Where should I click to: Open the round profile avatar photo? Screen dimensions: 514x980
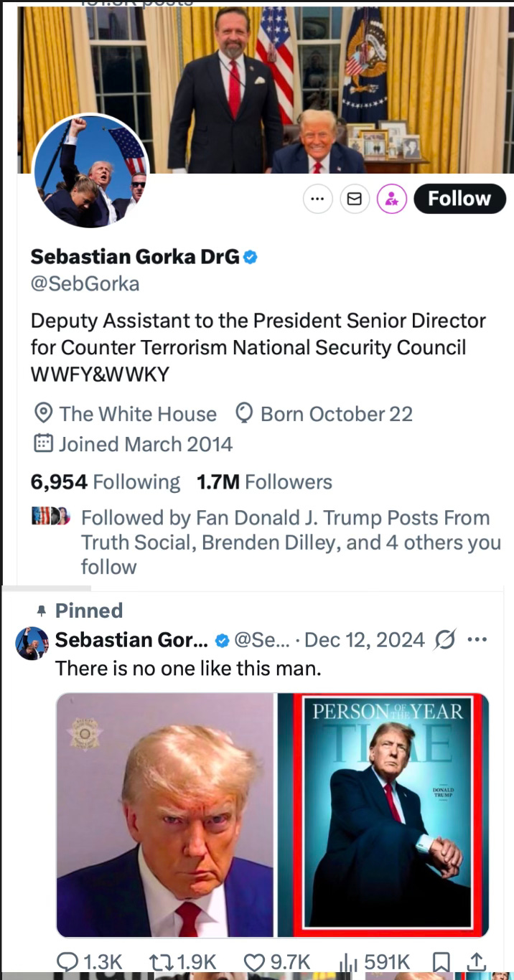pos(91,172)
